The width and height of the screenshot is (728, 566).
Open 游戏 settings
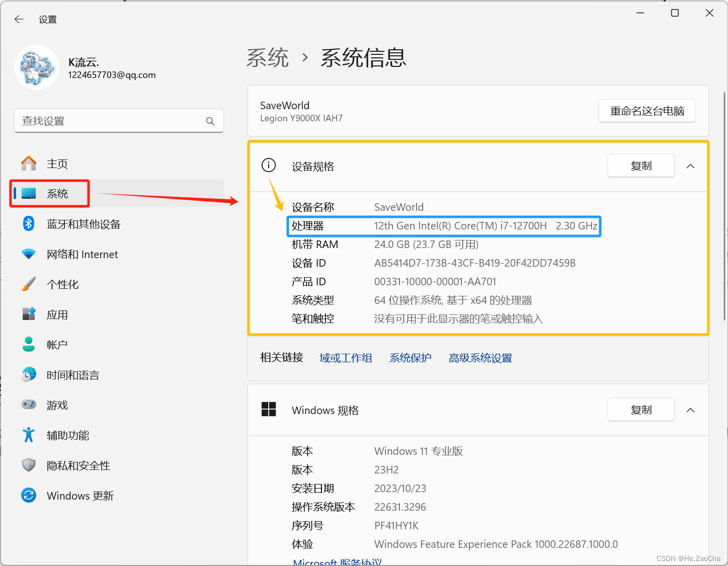[119, 405]
